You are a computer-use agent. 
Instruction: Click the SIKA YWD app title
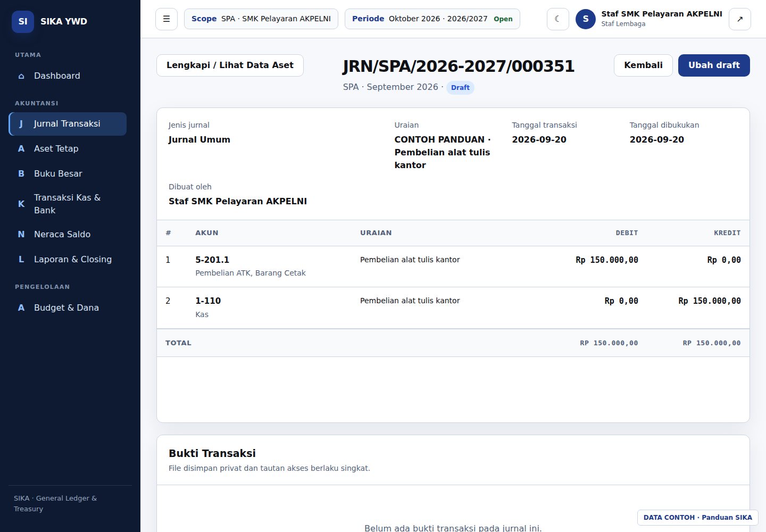click(x=64, y=22)
